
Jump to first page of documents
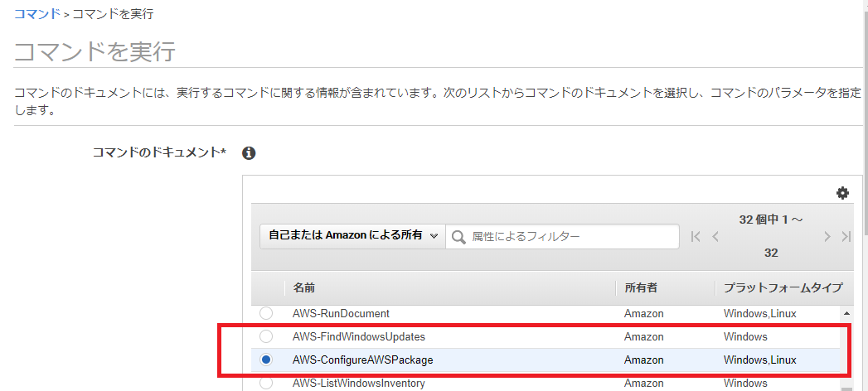coord(696,237)
